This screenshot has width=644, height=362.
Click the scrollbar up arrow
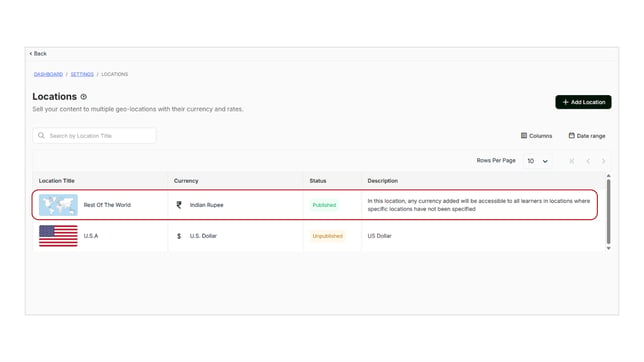click(x=608, y=176)
